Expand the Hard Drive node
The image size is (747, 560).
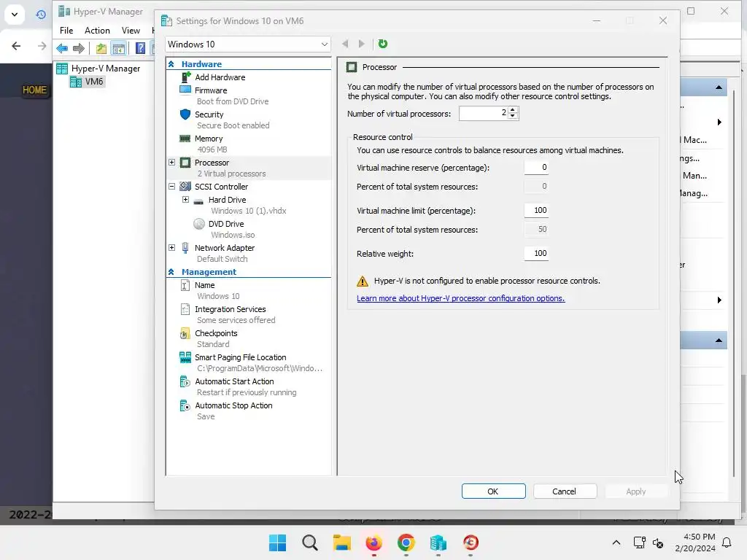(186, 200)
